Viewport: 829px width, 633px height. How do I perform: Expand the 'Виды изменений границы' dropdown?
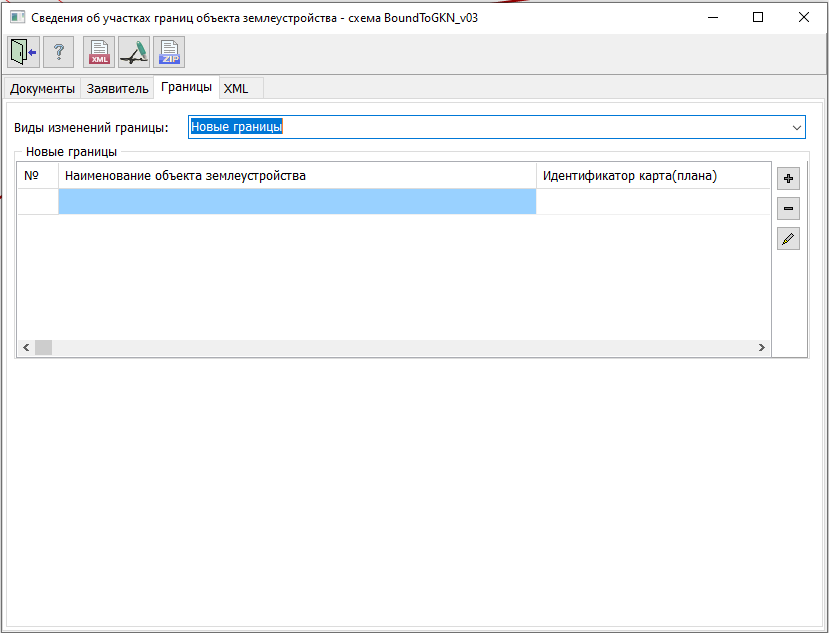click(796, 128)
